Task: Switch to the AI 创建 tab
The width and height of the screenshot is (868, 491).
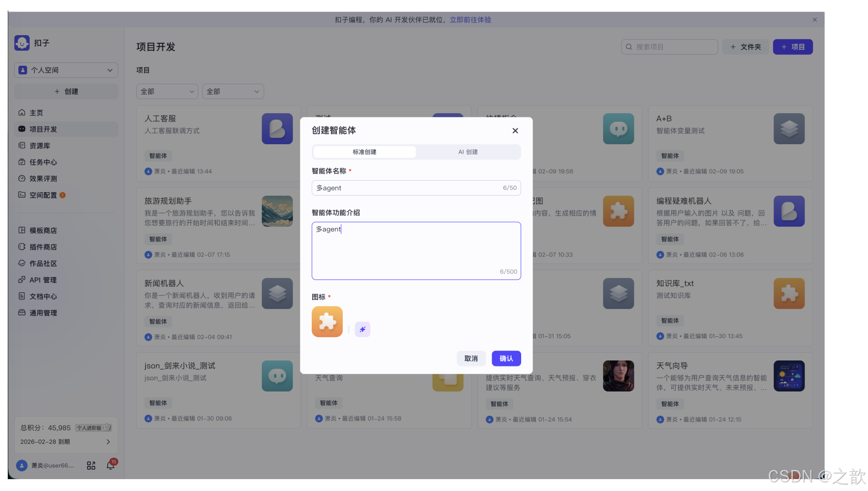Action: coord(468,151)
